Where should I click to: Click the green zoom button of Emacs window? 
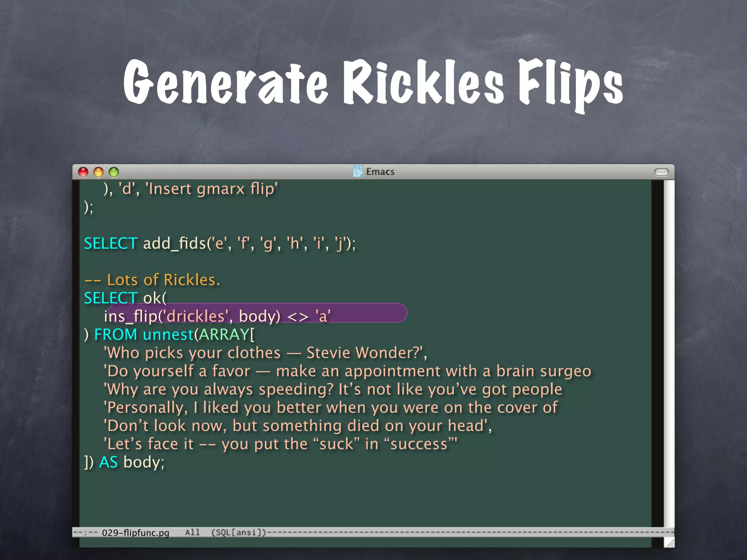pyautogui.click(x=114, y=172)
